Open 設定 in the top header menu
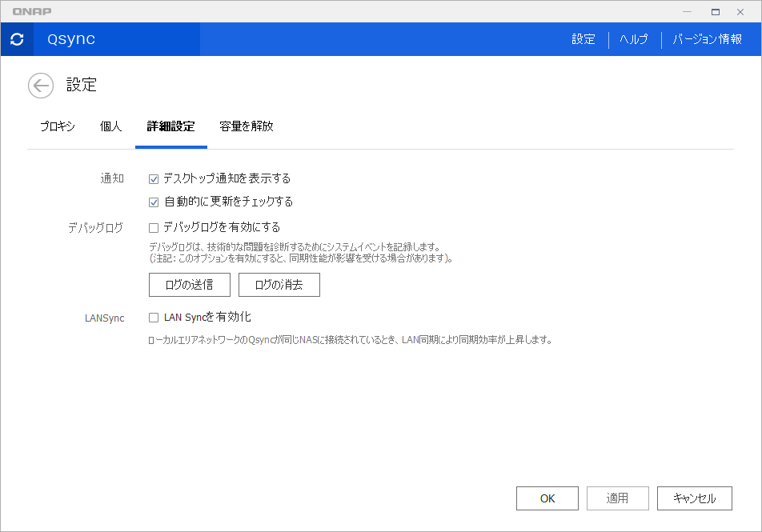762x532 pixels. coord(584,39)
